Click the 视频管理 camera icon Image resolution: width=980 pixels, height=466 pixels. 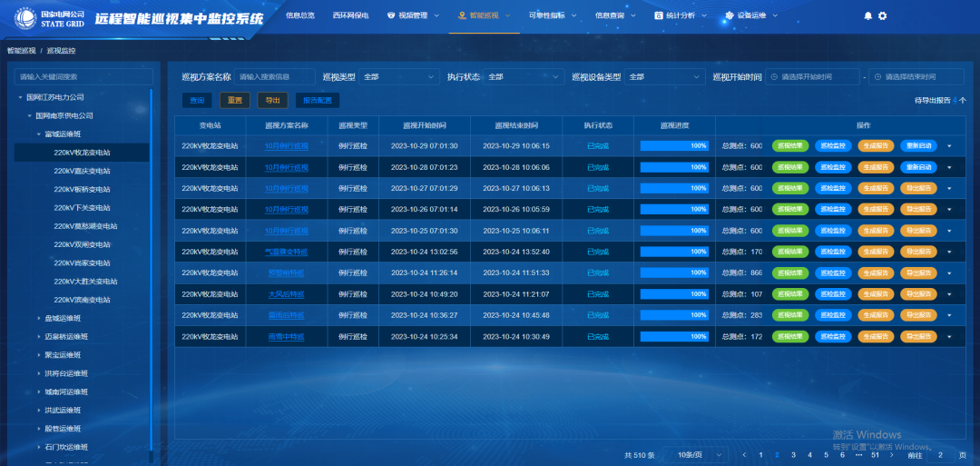390,15
